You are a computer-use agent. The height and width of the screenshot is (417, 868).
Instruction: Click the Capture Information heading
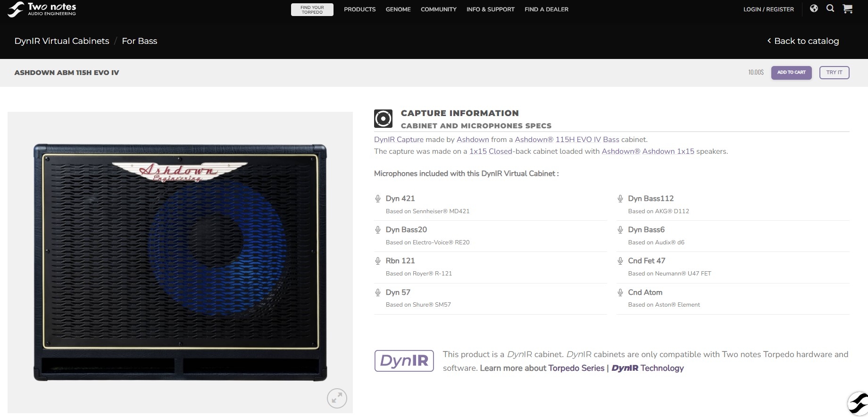click(x=459, y=113)
